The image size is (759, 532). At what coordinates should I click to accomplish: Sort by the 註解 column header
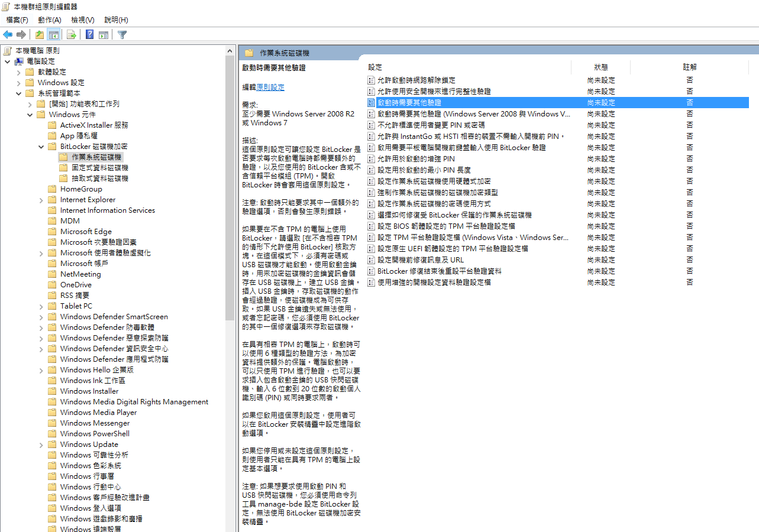point(690,67)
